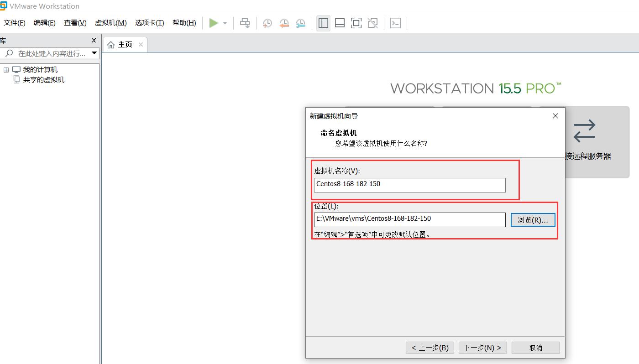Open the 帮助(H) menu

pos(184,23)
